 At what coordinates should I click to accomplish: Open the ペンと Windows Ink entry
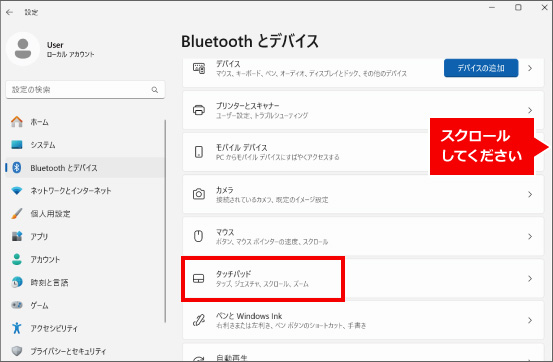[363, 320]
